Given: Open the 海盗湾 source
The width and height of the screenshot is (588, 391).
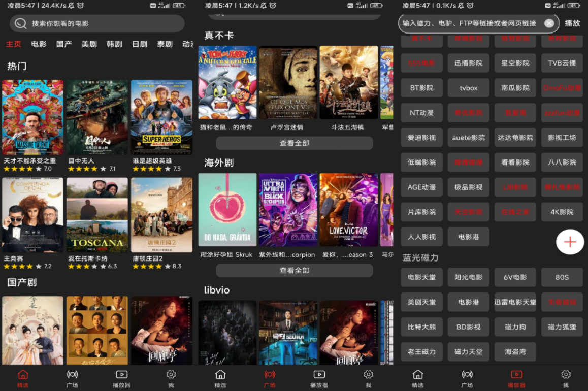Looking at the screenshot, I should pos(515,351).
